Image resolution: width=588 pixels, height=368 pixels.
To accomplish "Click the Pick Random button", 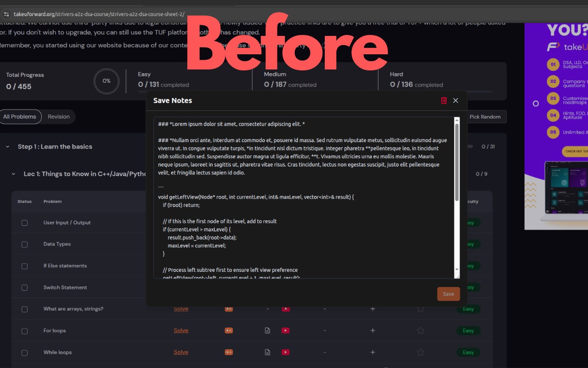I will (x=485, y=117).
